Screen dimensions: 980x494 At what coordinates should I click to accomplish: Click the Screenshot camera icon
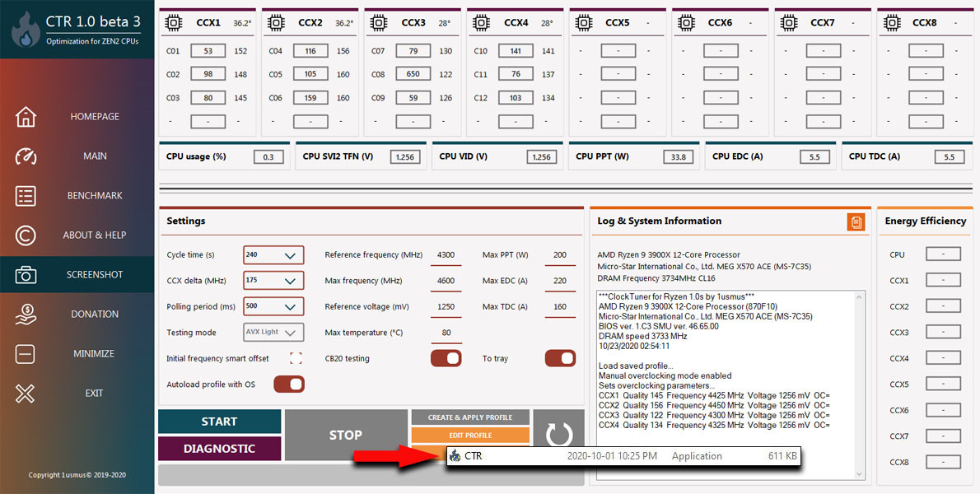click(x=26, y=275)
